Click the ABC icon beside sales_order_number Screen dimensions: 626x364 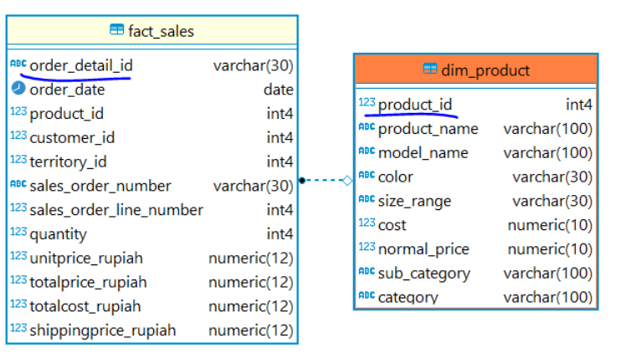pyautogui.click(x=18, y=184)
